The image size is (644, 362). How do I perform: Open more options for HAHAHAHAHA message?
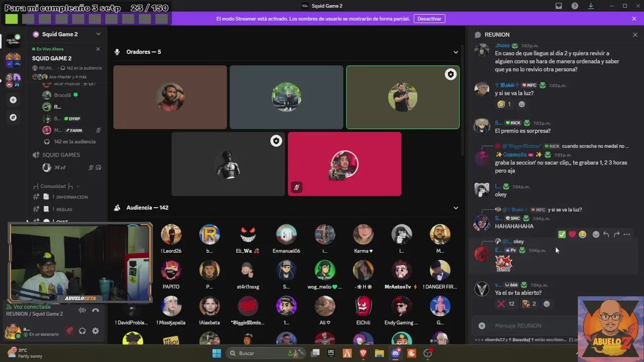pos(626,234)
